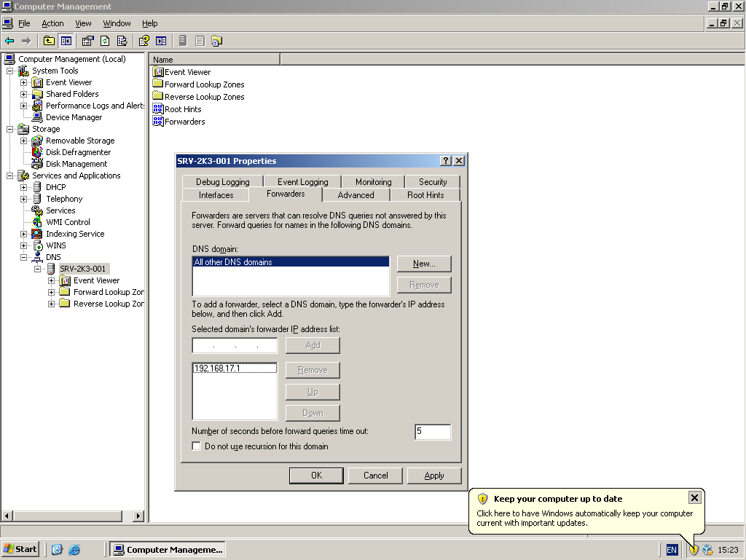746x560 pixels.
Task: Expand the WINS tree node
Action: pos(23,245)
